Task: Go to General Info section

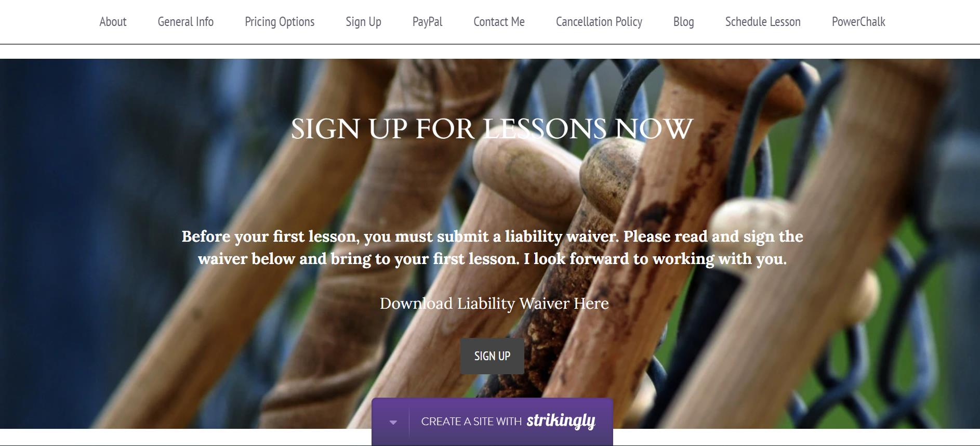Action: coord(186,22)
